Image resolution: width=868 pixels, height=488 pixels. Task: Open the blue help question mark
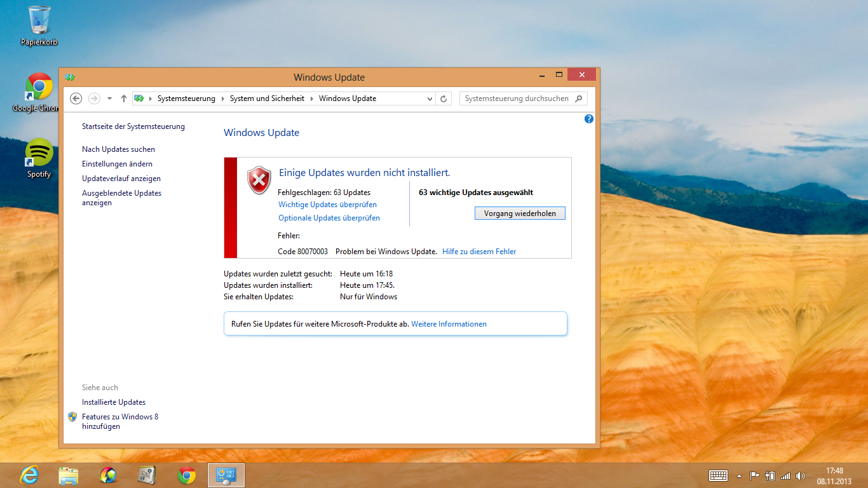[x=588, y=119]
